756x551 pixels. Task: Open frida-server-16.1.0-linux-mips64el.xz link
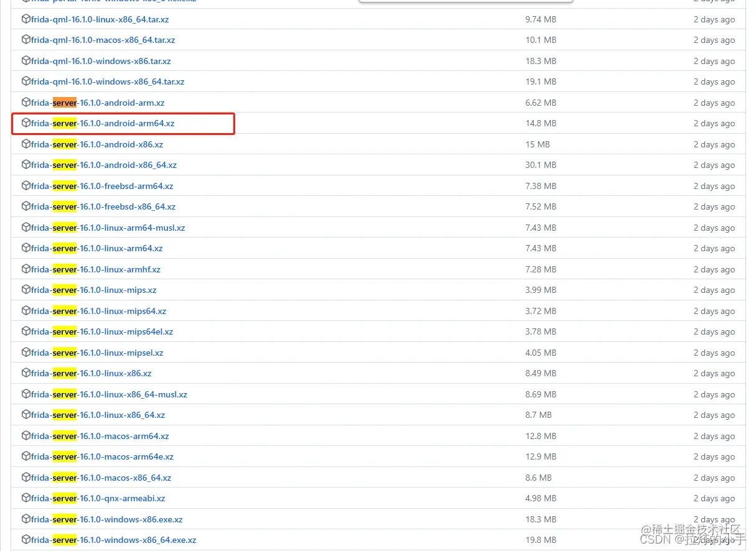click(x=102, y=331)
